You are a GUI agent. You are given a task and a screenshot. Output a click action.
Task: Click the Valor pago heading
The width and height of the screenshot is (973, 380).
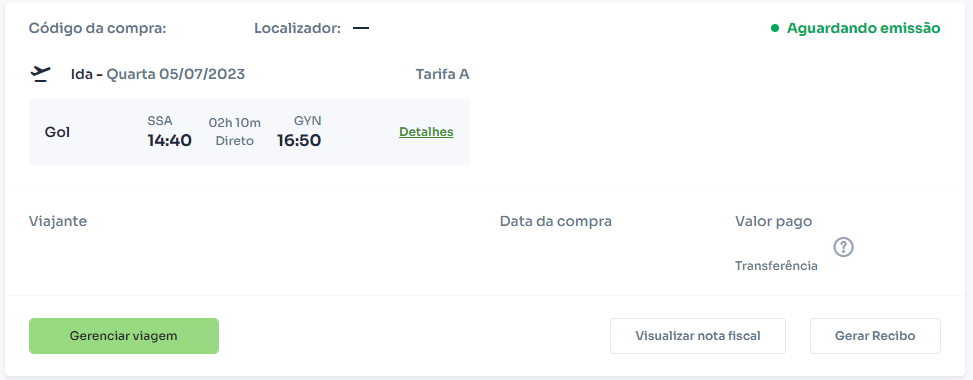point(774,221)
